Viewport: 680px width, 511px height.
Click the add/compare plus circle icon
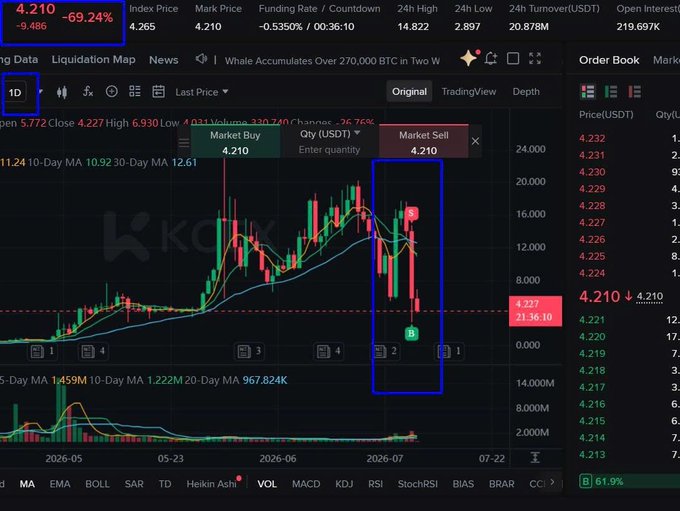[111, 92]
